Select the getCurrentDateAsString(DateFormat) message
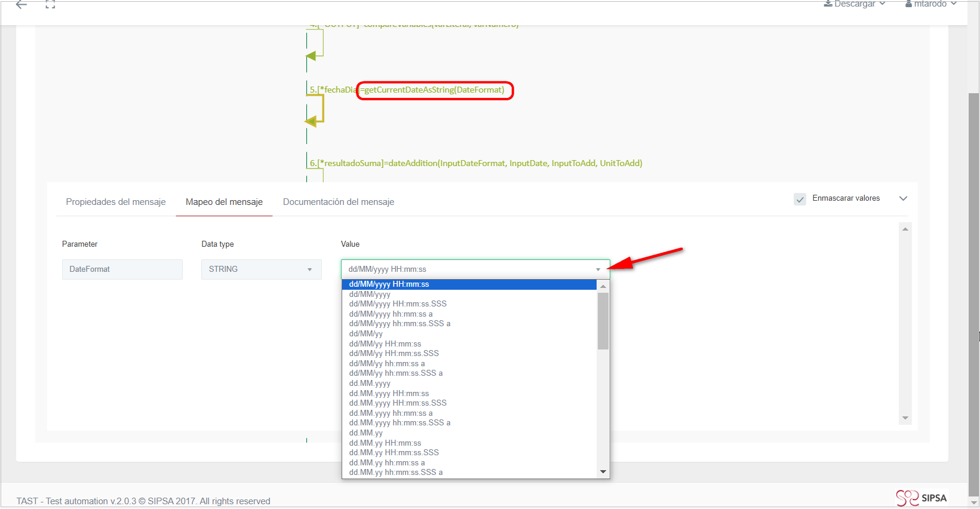 (x=434, y=90)
